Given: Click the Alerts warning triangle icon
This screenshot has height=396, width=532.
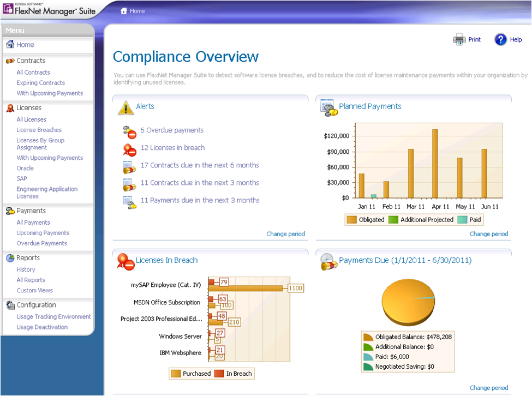Looking at the screenshot, I should click(x=125, y=107).
